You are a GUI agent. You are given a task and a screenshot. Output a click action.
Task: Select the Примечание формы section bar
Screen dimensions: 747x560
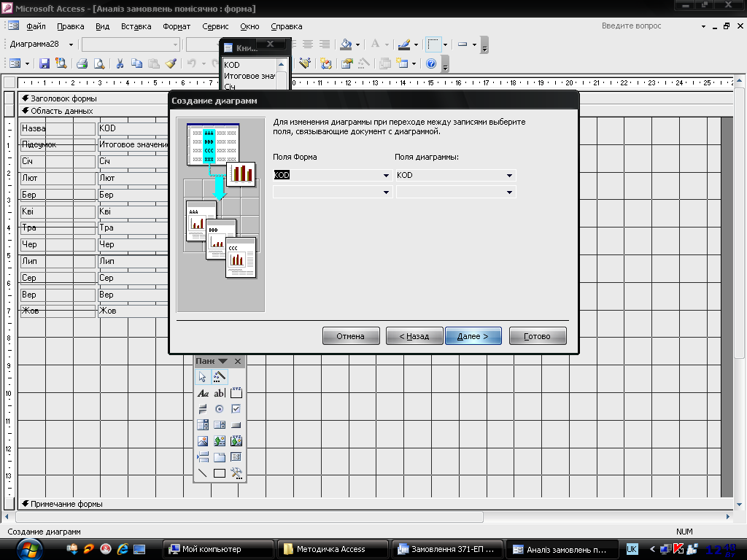pyautogui.click(x=376, y=504)
